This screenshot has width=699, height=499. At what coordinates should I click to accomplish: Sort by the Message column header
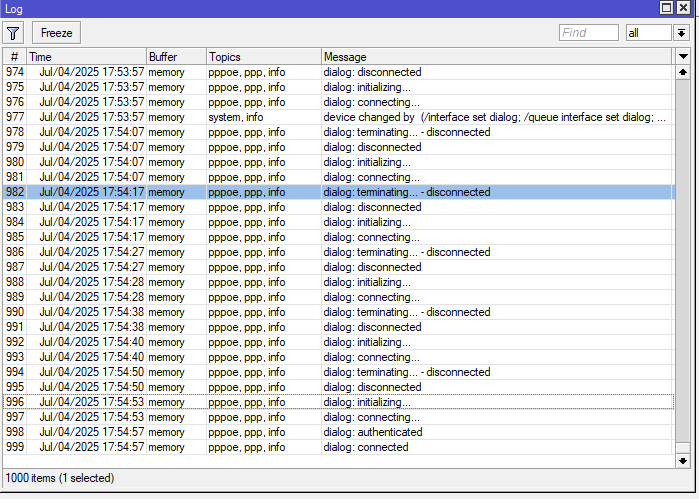pos(496,57)
